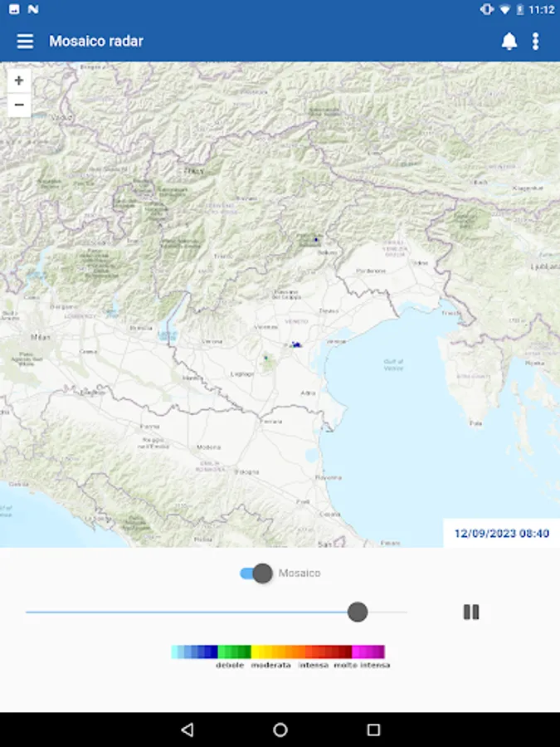This screenshot has width=560, height=747.
Task: Jump to the end of radar timeline
Action: click(407, 613)
